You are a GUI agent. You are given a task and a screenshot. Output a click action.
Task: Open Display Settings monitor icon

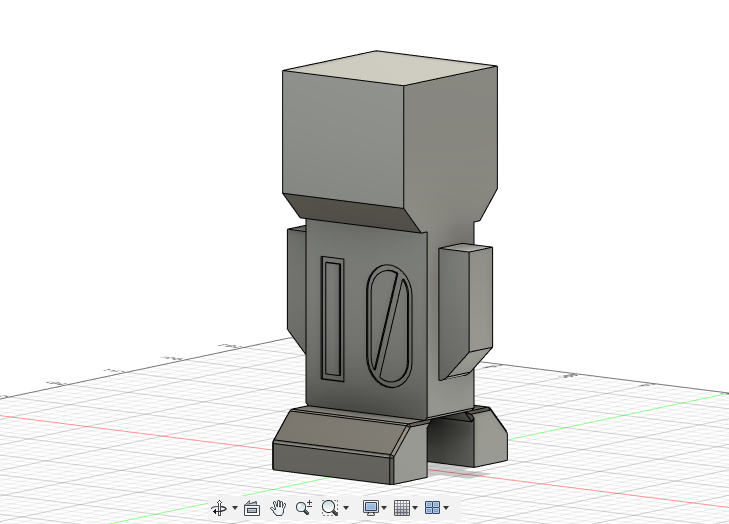371,508
